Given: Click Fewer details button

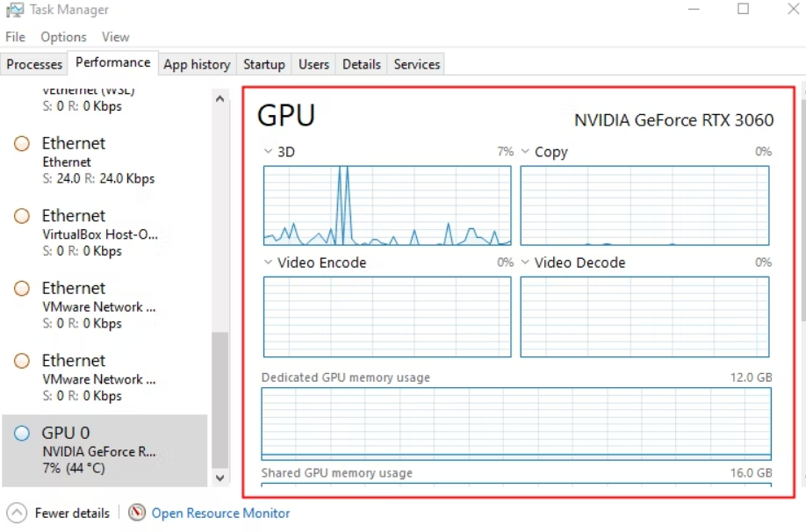Looking at the screenshot, I should point(59,513).
